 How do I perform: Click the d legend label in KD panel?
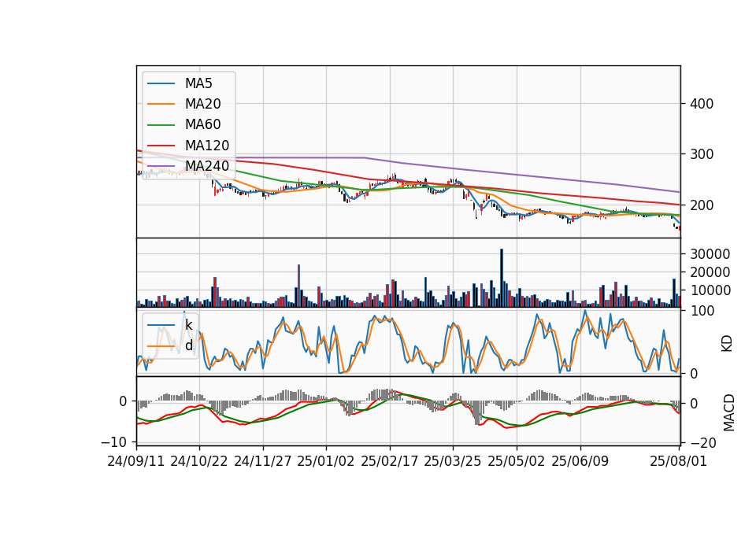188,345
